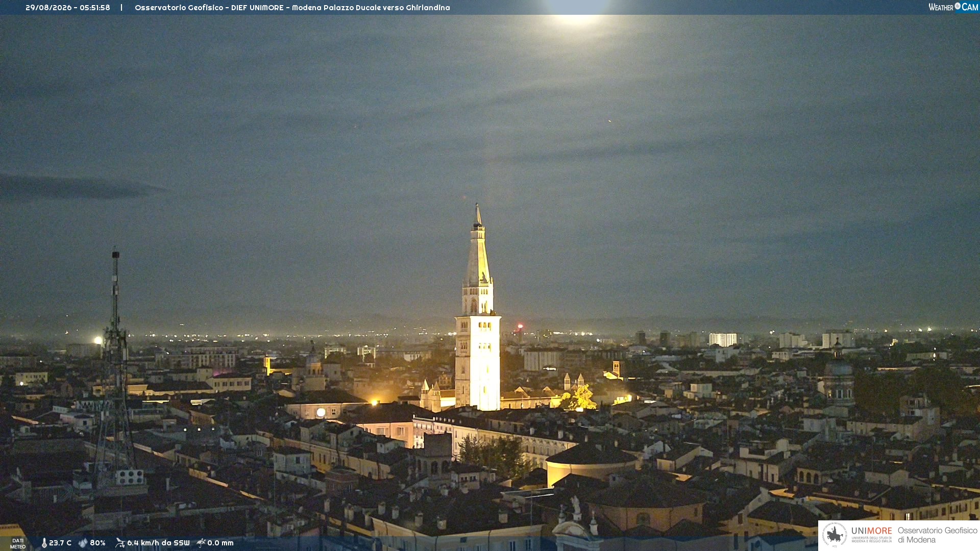This screenshot has height=551, width=980.
Task: Click the Osservatorio Geofisico camera title text
Action: point(292,8)
